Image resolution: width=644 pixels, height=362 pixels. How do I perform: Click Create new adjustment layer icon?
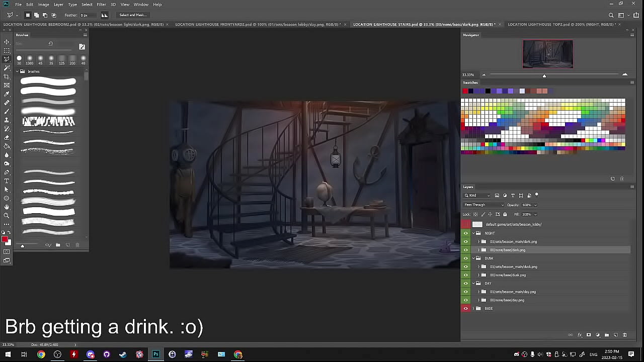click(x=598, y=335)
